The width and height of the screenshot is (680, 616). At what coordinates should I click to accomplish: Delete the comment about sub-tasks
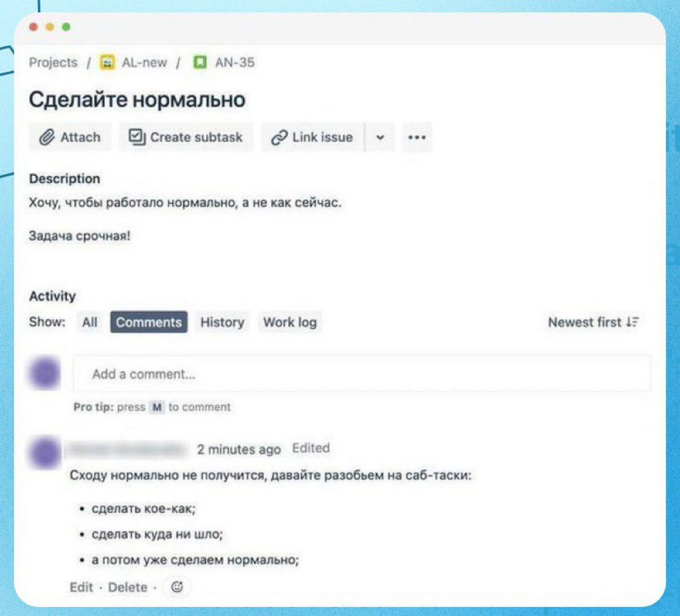click(x=127, y=587)
